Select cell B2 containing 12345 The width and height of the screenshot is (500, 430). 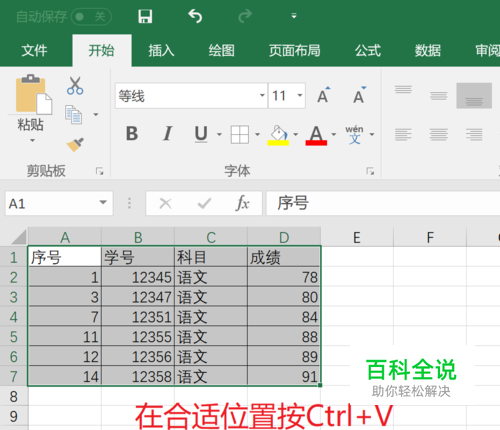click(x=138, y=277)
